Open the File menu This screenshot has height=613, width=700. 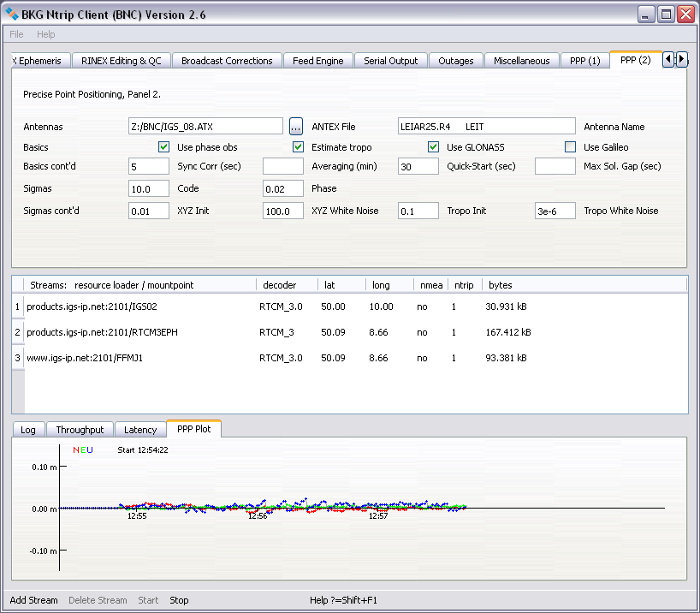point(16,34)
